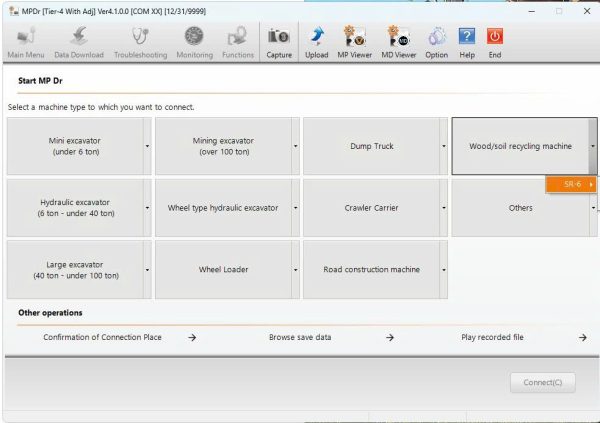Expand the Mini excavator dropdown arrow
Viewport: 600px width, 423px height.
tap(147, 146)
